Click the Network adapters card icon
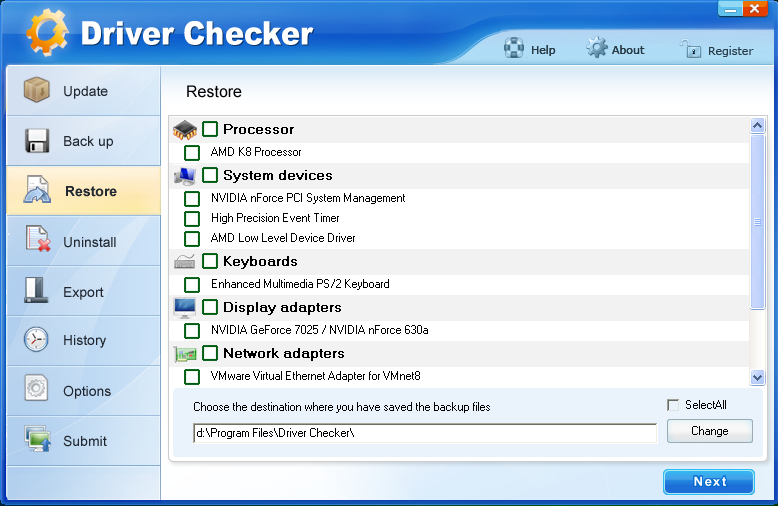The width and height of the screenshot is (778, 506). coord(185,354)
